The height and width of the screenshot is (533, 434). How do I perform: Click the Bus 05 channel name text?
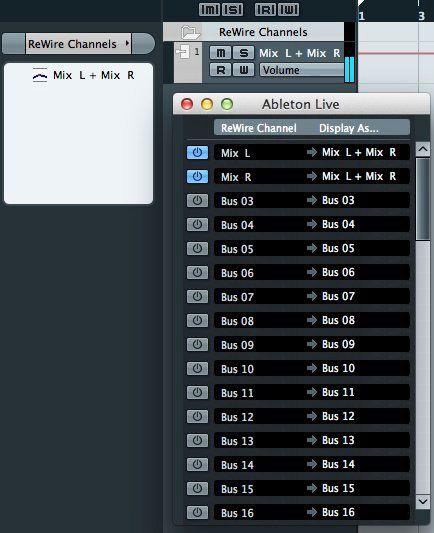point(237,249)
